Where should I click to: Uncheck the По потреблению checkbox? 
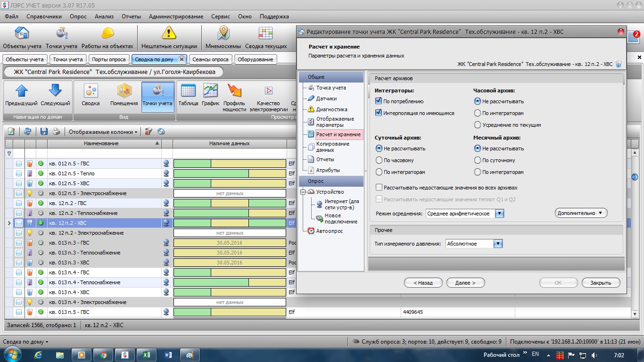[x=379, y=101]
